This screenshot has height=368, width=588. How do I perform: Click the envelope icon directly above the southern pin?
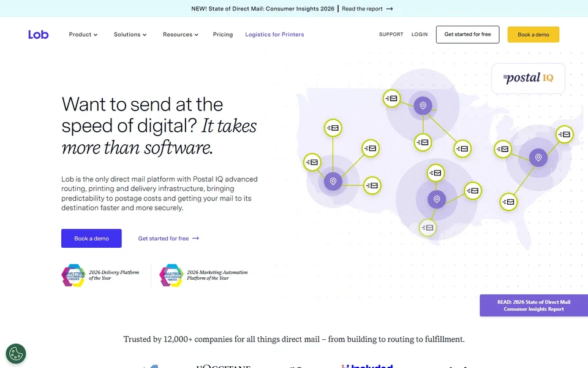click(x=435, y=173)
